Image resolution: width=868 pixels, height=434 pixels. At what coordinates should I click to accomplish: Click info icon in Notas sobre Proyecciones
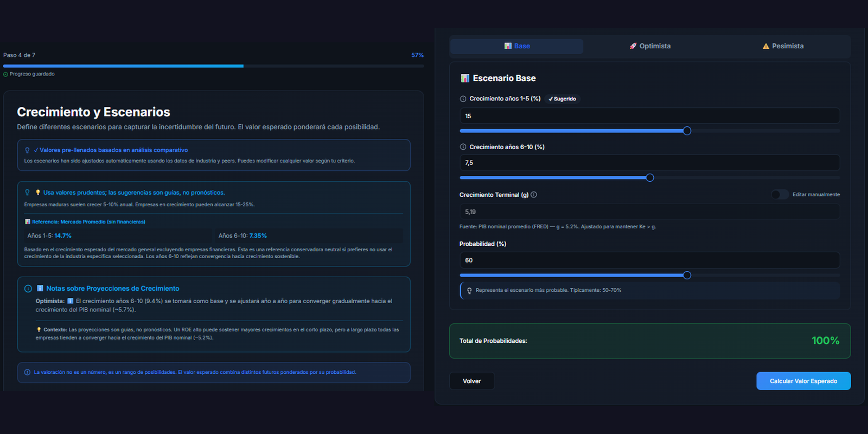pyautogui.click(x=28, y=289)
